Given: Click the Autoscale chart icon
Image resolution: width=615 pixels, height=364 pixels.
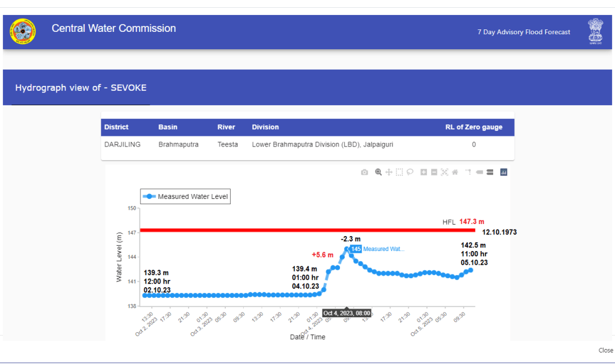Looking at the screenshot, I should point(444,172).
